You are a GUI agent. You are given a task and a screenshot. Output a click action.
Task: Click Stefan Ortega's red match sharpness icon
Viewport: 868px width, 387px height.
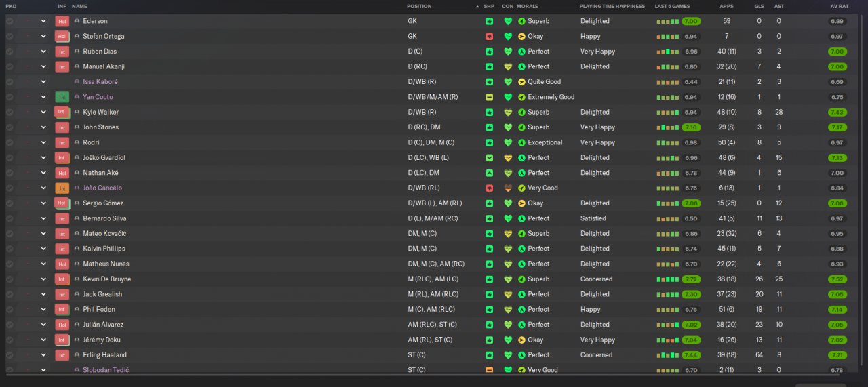489,37
